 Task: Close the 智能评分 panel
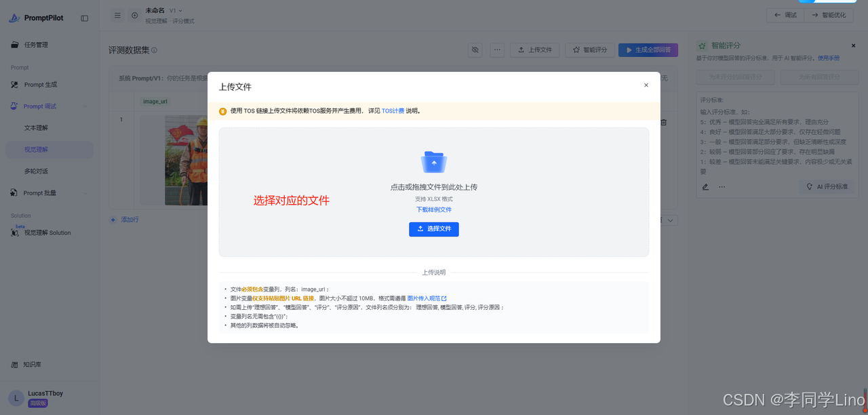pos(853,45)
